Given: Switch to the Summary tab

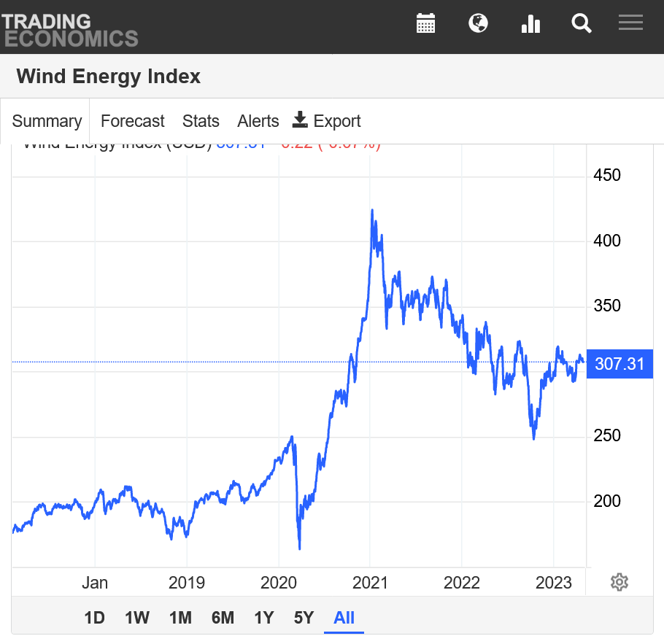Looking at the screenshot, I should (47, 121).
